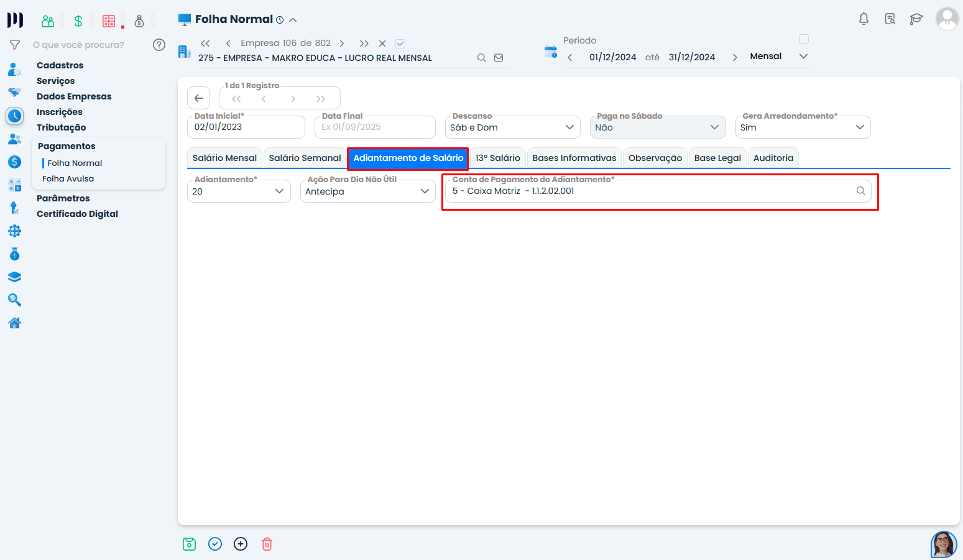This screenshot has height=560, width=963.
Task: Tick the empty checkbox above period selector
Action: [804, 39]
